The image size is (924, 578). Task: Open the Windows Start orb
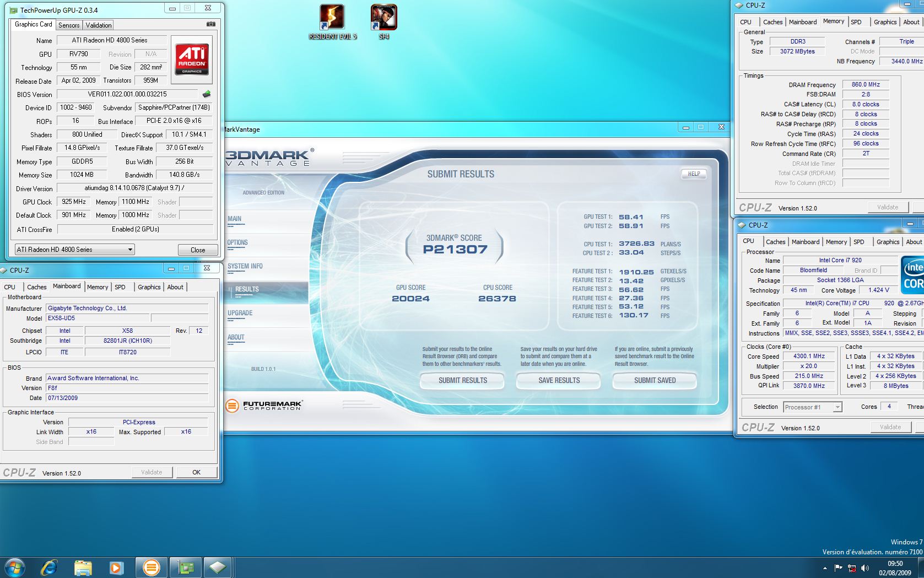click(15, 568)
